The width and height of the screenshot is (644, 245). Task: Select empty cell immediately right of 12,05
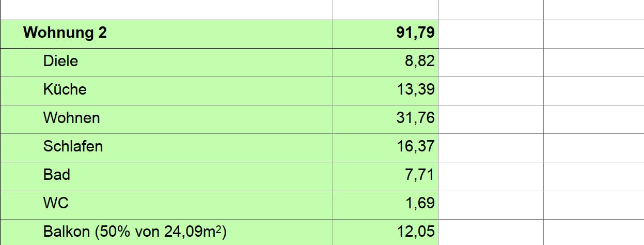(491, 232)
